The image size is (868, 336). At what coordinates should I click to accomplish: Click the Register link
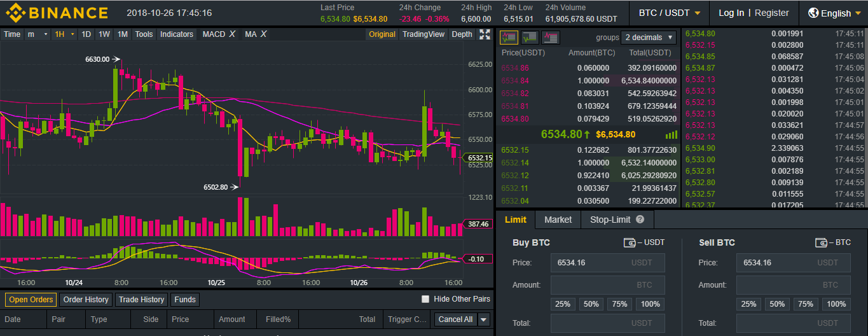point(772,13)
